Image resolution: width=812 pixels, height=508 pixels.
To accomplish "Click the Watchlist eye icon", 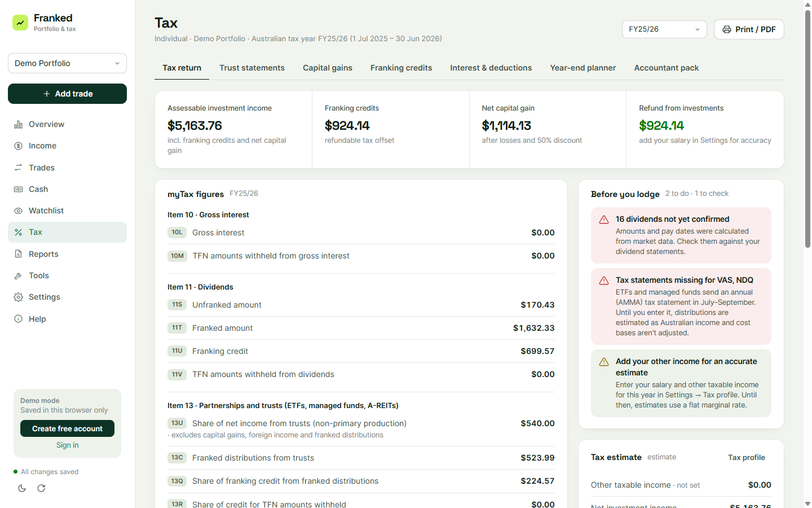I will point(19,211).
